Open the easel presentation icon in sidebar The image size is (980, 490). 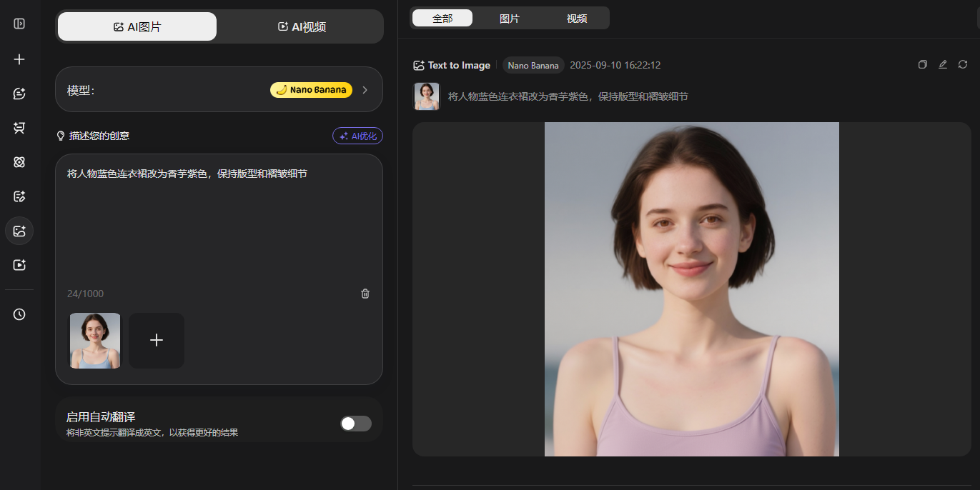pos(19,128)
